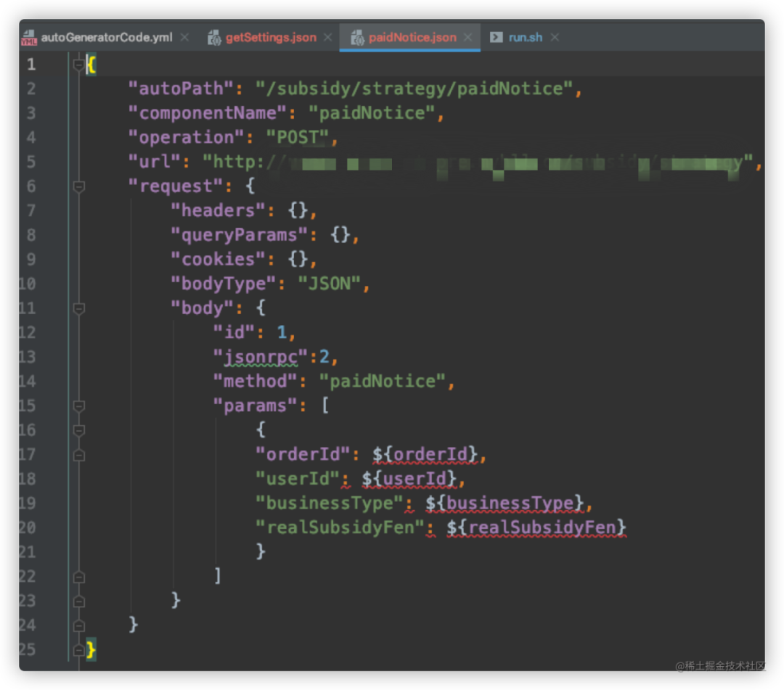Collapse the params object fold at line 16
Screen dimensions: 784x690
pyautogui.click(x=78, y=430)
